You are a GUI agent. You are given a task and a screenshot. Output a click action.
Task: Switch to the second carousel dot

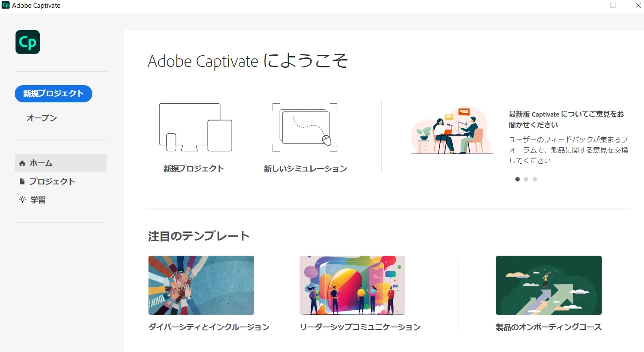pyautogui.click(x=526, y=179)
